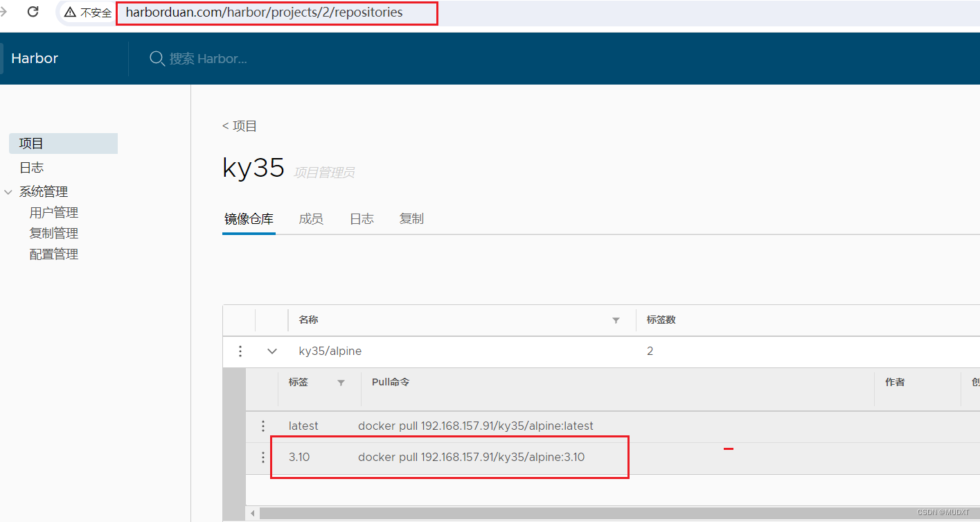Select 日志 in the left sidebar
Image resolution: width=980 pixels, height=522 pixels.
(x=31, y=168)
